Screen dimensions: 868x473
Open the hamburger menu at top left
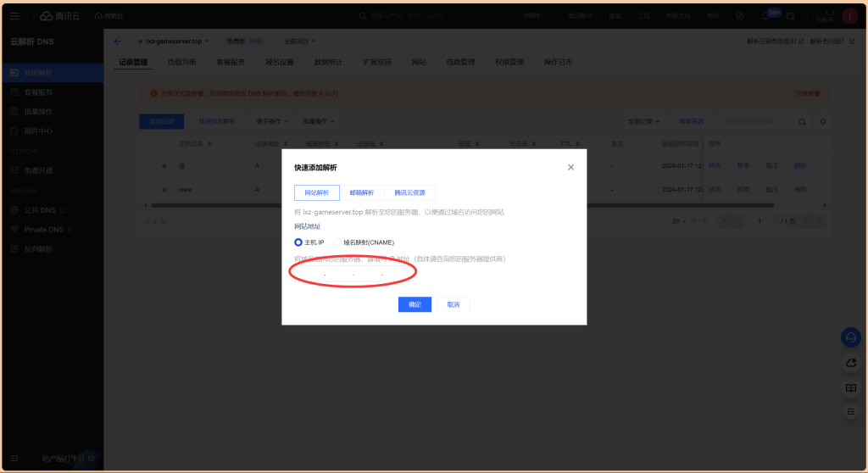click(x=14, y=15)
